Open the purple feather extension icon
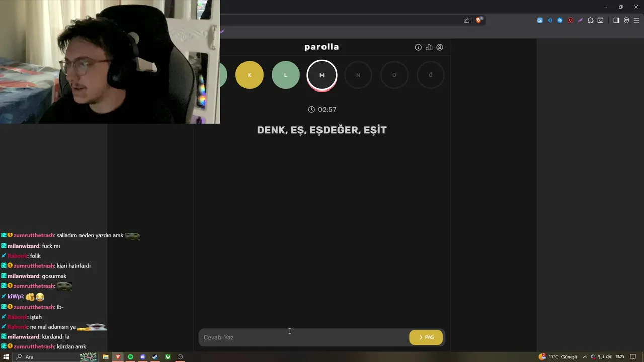The image size is (644, 362). pyautogui.click(x=580, y=20)
